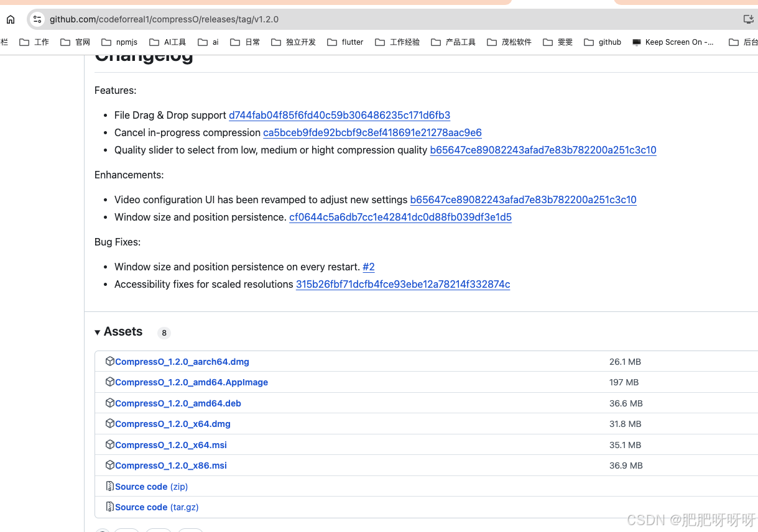Open commit 315b26f for accessibility fixes
The width and height of the screenshot is (758, 532).
point(403,284)
